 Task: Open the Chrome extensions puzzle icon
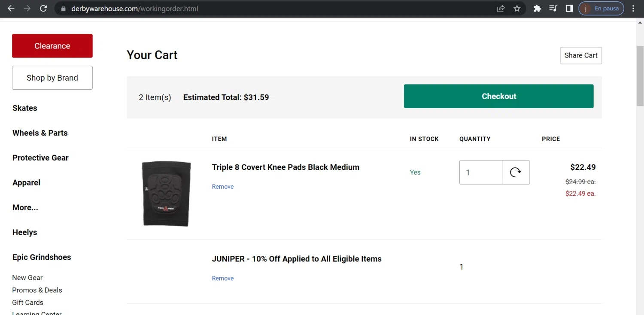click(537, 9)
